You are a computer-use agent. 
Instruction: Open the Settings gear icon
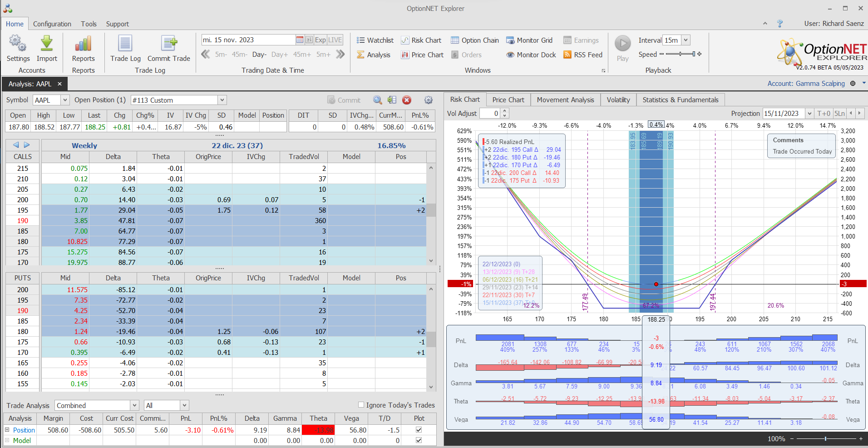[18, 44]
